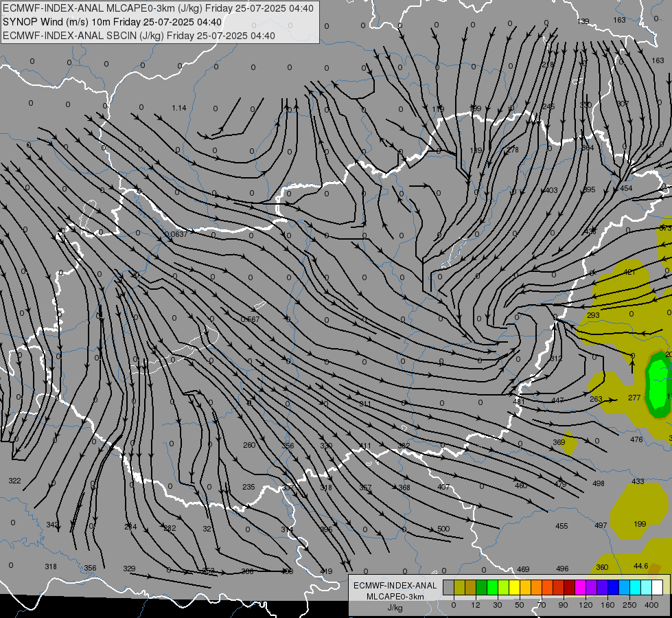Click the "160" tick label on the legend
This screenshot has width=672, height=618.
(x=607, y=605)
